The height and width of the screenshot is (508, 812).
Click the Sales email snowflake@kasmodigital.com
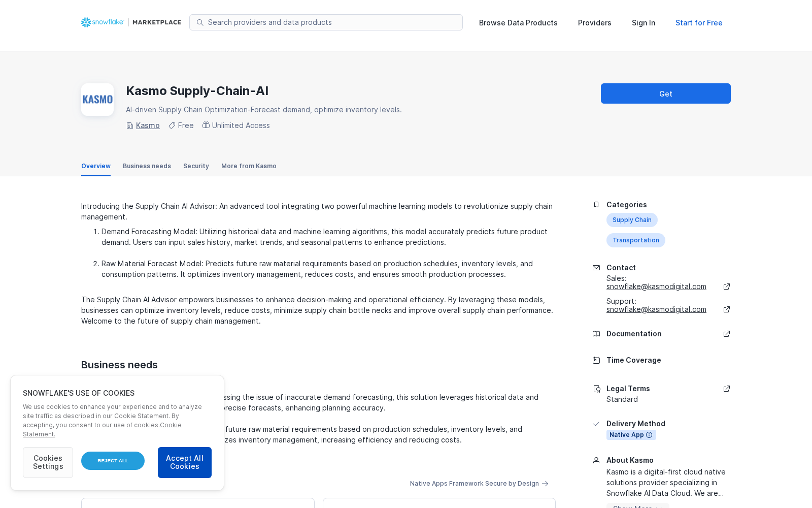click(x=656, y=287)
